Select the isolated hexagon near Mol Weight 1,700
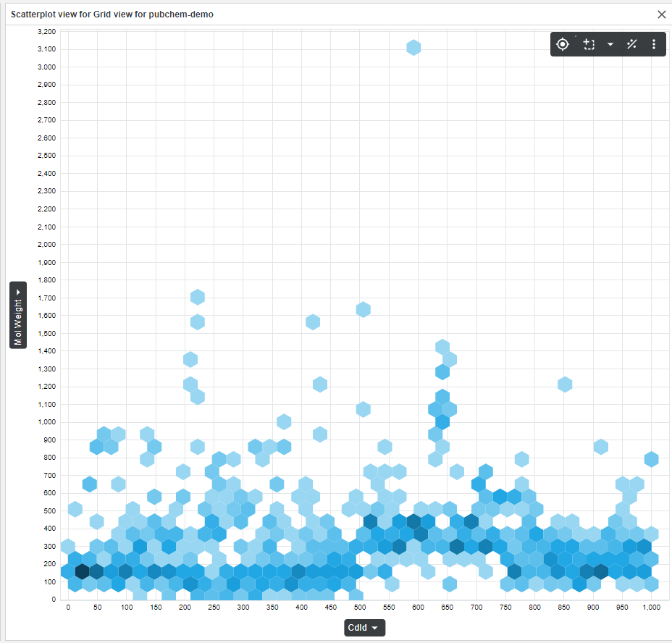672x643 pixels. click(x=198, y=296)
